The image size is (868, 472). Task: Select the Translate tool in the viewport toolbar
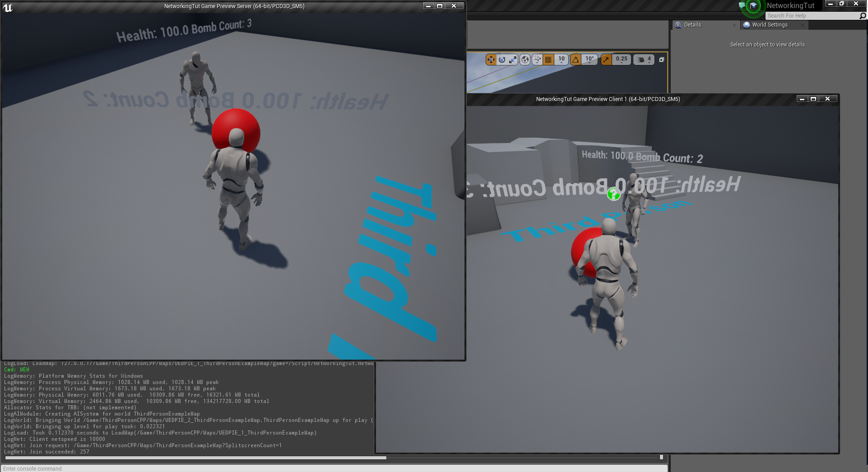pyautogui.click(x=491, y=59)
